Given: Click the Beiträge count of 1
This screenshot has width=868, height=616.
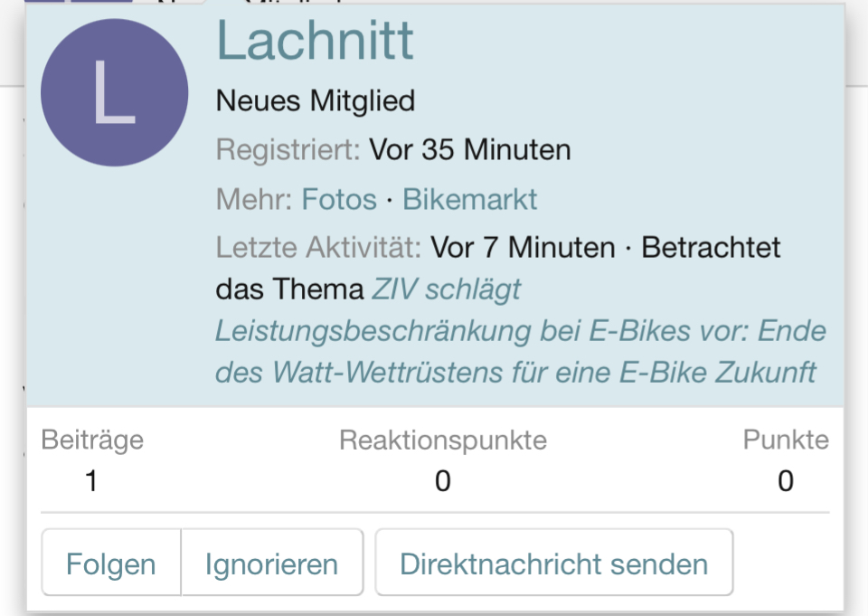Looking at the screenshot, I should 91,480.
